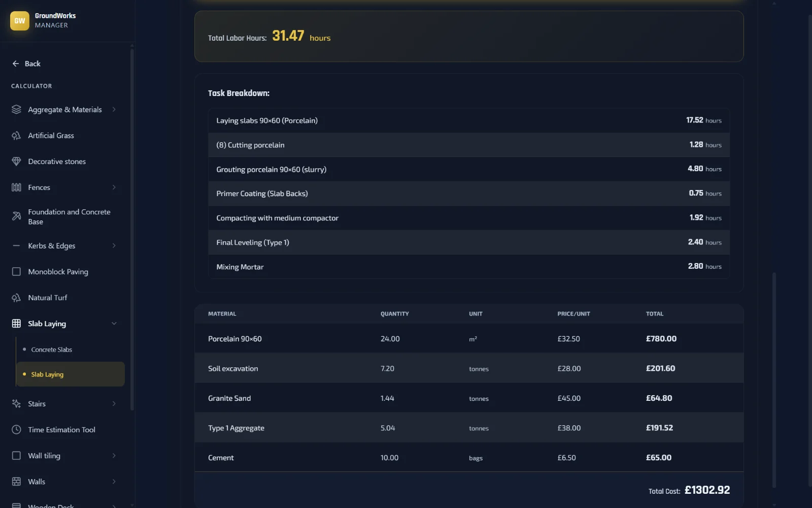Image resolution: width=812 pixels, height=508 pixels.
Task: Expand the Kerbs & Edges chevron
Action: coord(114,246)
